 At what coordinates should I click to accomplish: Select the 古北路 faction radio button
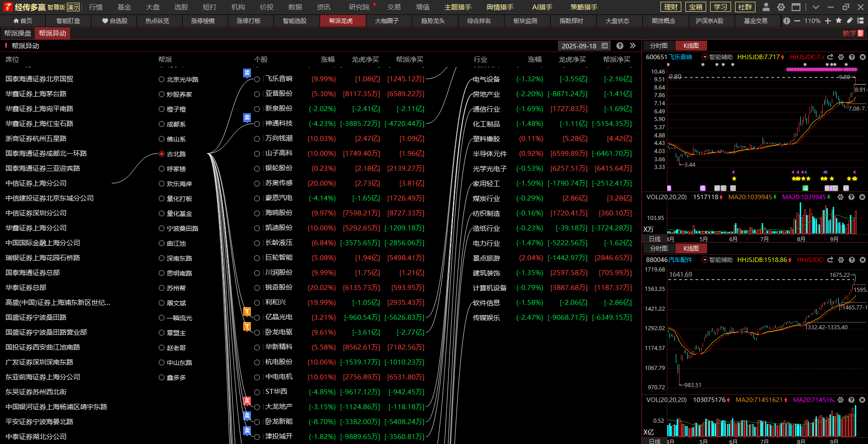[x=161, y=154]
